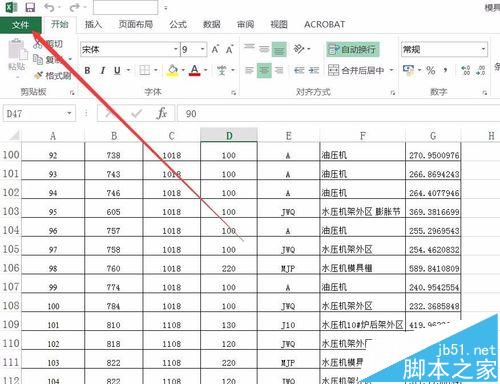Toggle Underline formatting
Image resolution: width=500 pixels, height=384 pixels.
click(117, 70)
